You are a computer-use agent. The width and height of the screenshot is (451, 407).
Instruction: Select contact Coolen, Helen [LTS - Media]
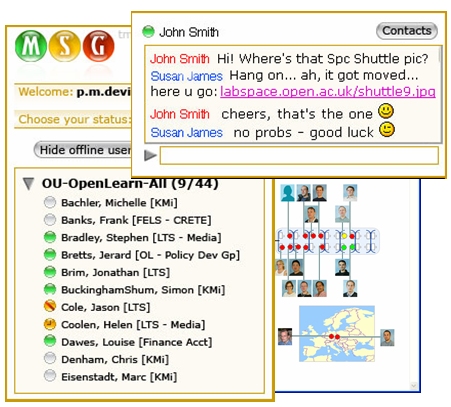point(133,324)
